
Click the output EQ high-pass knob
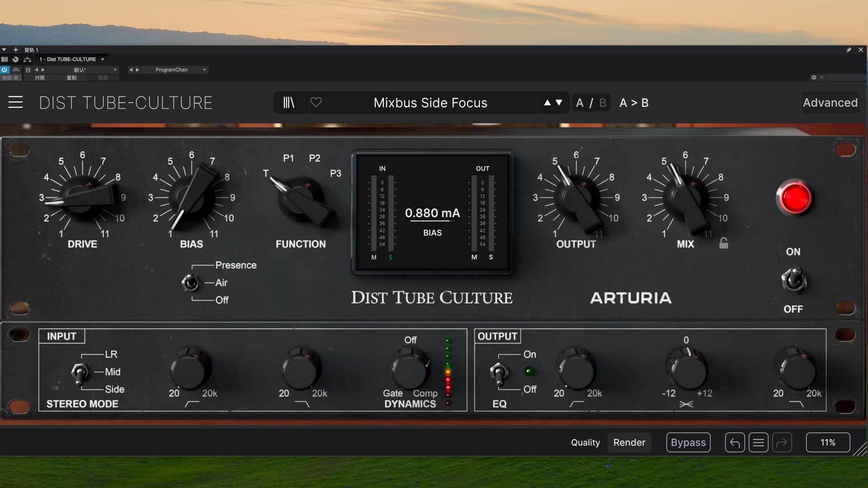point(576,369)
